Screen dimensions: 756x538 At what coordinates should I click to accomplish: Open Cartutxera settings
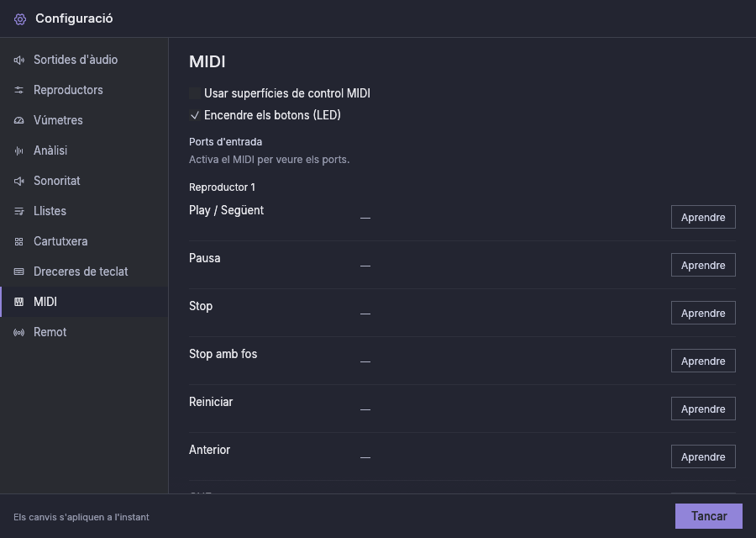pyautogui.click(x=84, y=242)
